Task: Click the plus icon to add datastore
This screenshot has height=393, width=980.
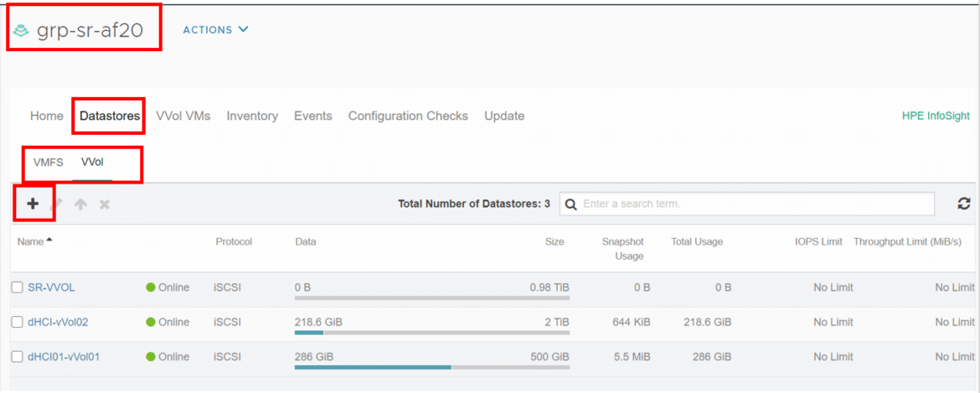Action: click(x=33, y=204)
